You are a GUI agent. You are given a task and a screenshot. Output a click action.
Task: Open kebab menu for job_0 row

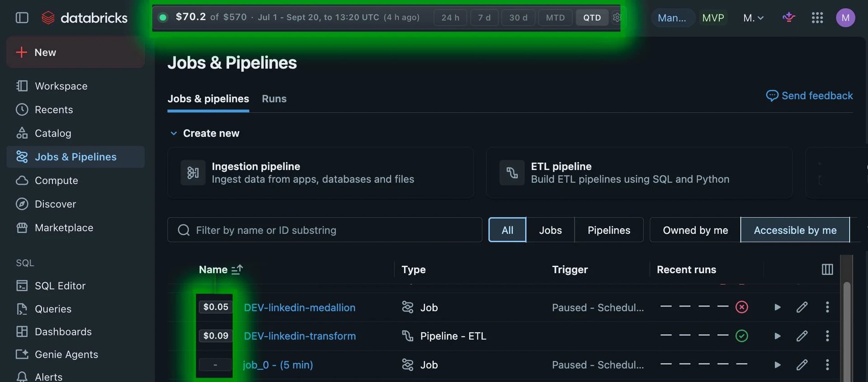coord(827,365)
